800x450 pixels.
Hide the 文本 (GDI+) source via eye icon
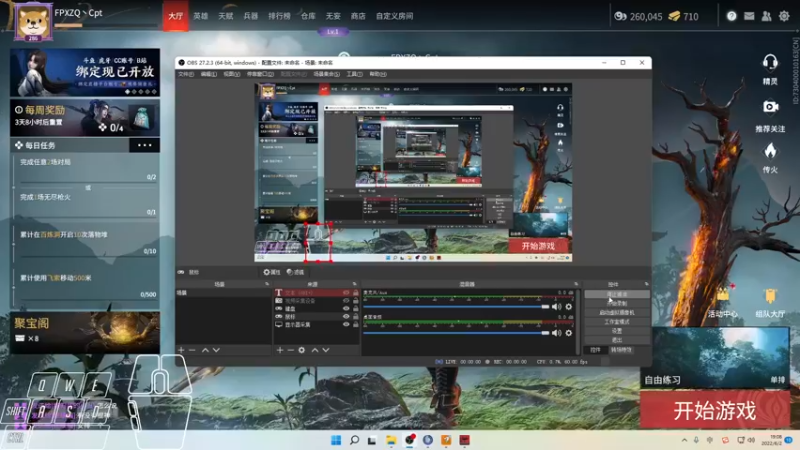[346, 293]
